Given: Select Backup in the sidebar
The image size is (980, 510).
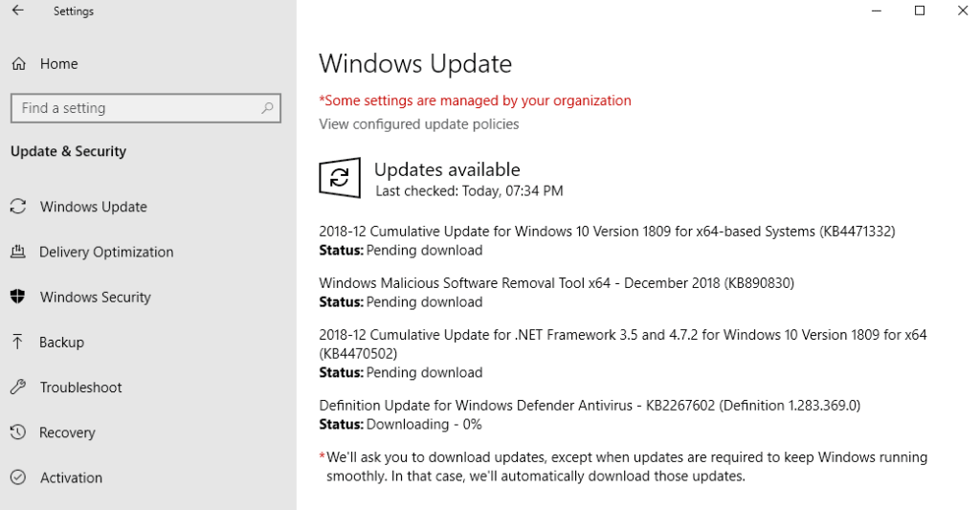Looking at the screenshot, I should pyautogui.click(x=61, y=342).
